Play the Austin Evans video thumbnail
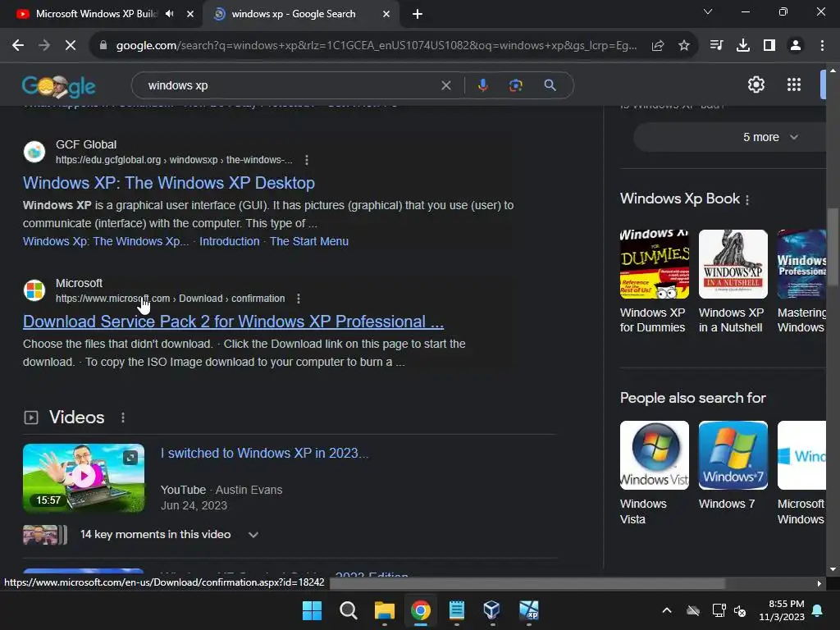Viewport: 840px width, 630px height. tap(84, 477)
